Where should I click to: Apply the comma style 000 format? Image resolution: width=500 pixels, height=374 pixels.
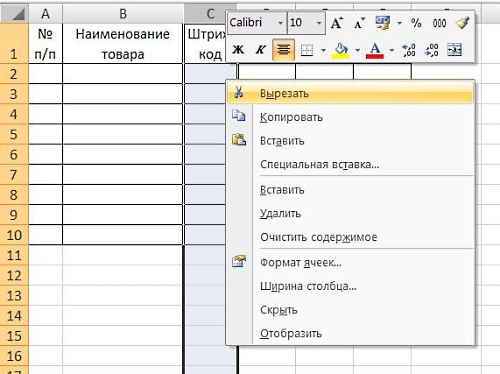[439, 23]
